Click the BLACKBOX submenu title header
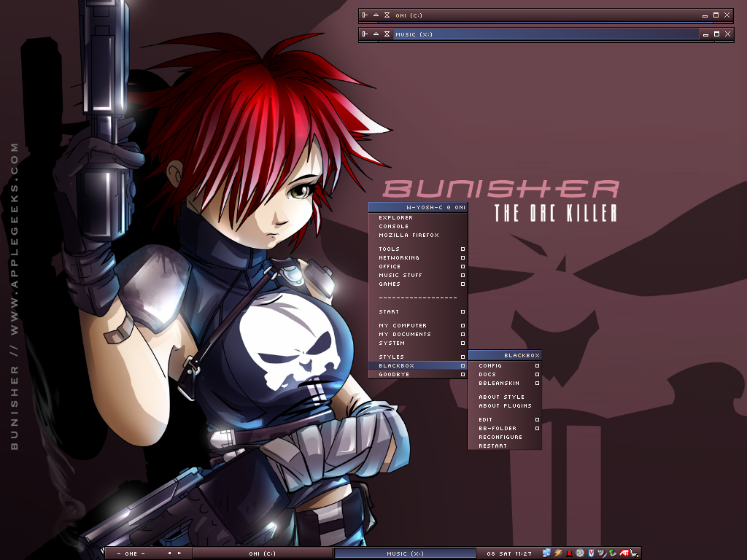Viewport: 747px width, 560px height. click(505, 355)
